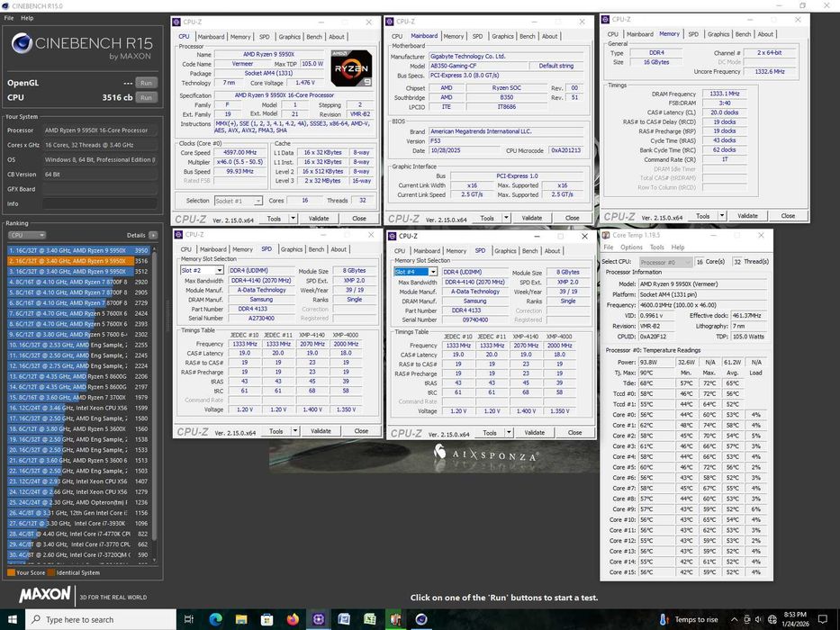This screenshot has height=630, width=840.
Task: Open the Slot #4 memory slot dropdown
Action: [x=416, y=272]
